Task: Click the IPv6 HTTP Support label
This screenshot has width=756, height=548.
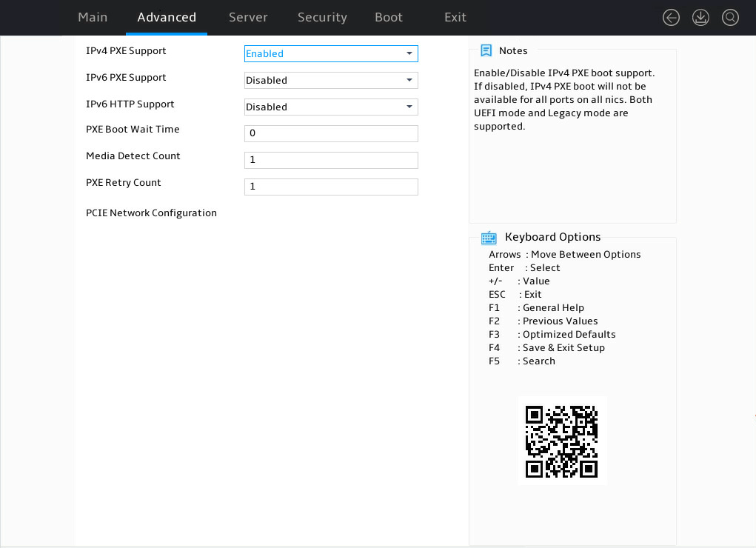Action: pos(130,104)
